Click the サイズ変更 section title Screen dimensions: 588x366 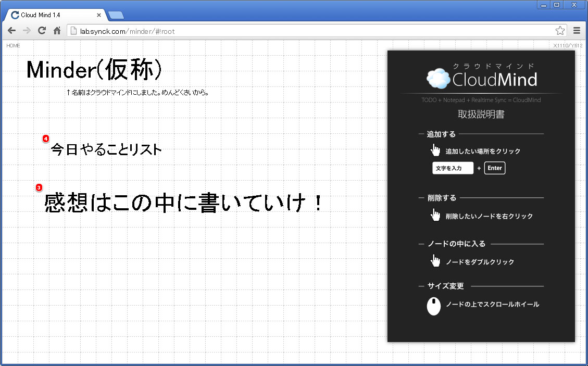pos(446,286)
